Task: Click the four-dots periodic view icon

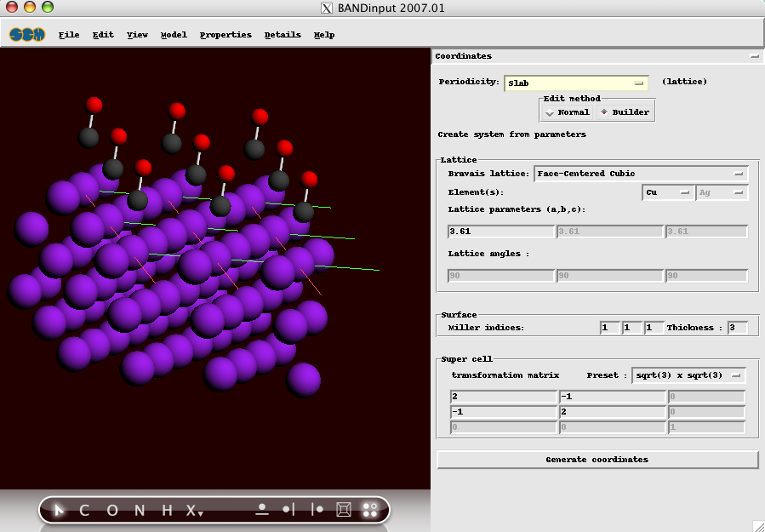Action: pyautogui.click(x=370, y=510)
